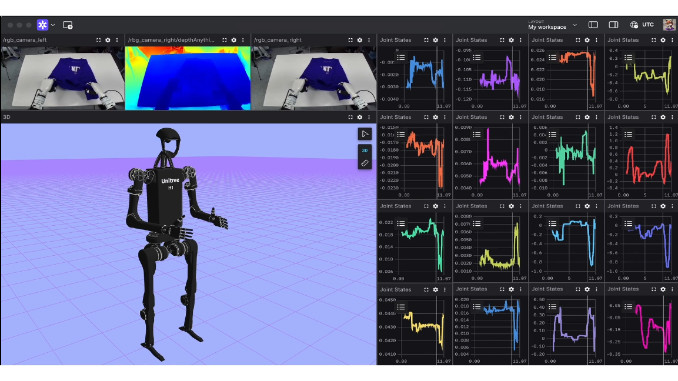Toggle the 3D camera mode button
This screenshot has height=381, width=678.
(365, 150)
